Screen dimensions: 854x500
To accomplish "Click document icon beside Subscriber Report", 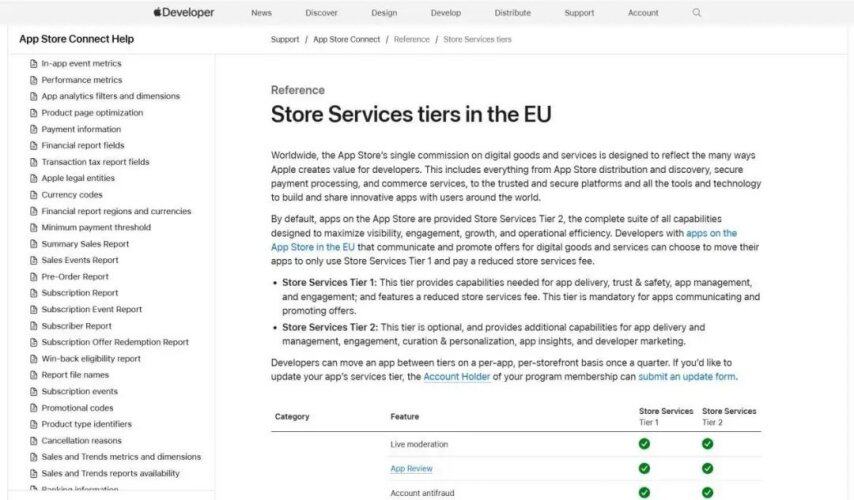I will click(x=34, y=326).
